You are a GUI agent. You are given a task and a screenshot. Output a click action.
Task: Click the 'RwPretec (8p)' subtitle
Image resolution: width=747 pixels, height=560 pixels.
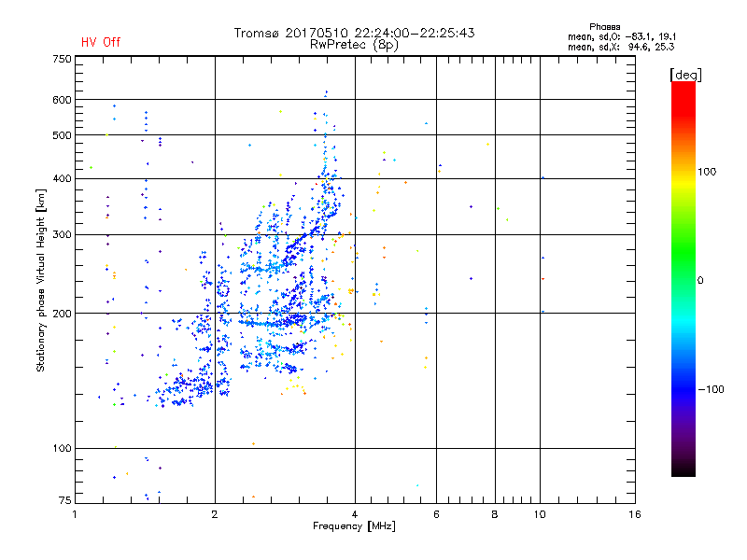pos(354,45)
